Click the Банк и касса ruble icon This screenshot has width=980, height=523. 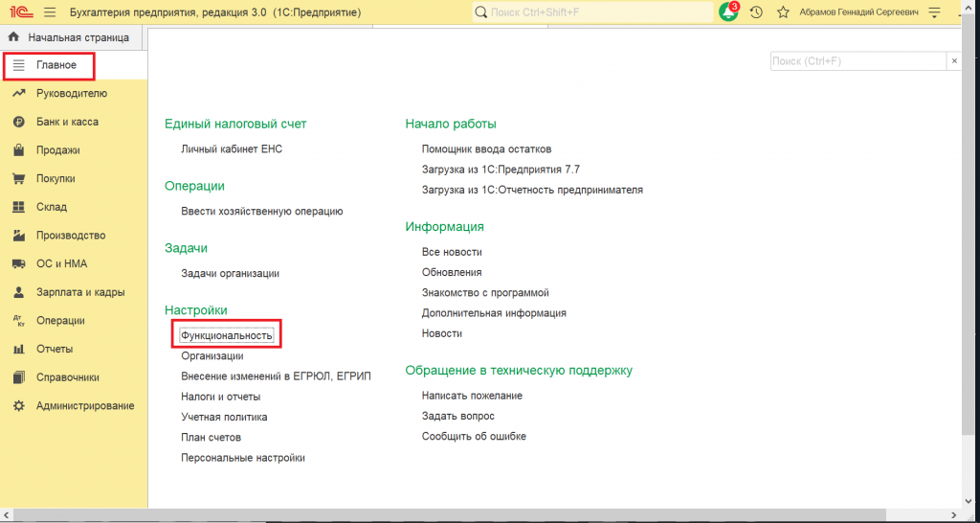[x=19, y=122]
